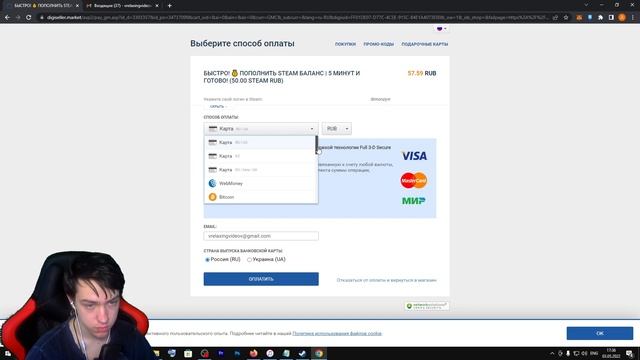Open the page language flag dropdown
This screenshot has width=640, height=360.
click(x=442, y=29)
